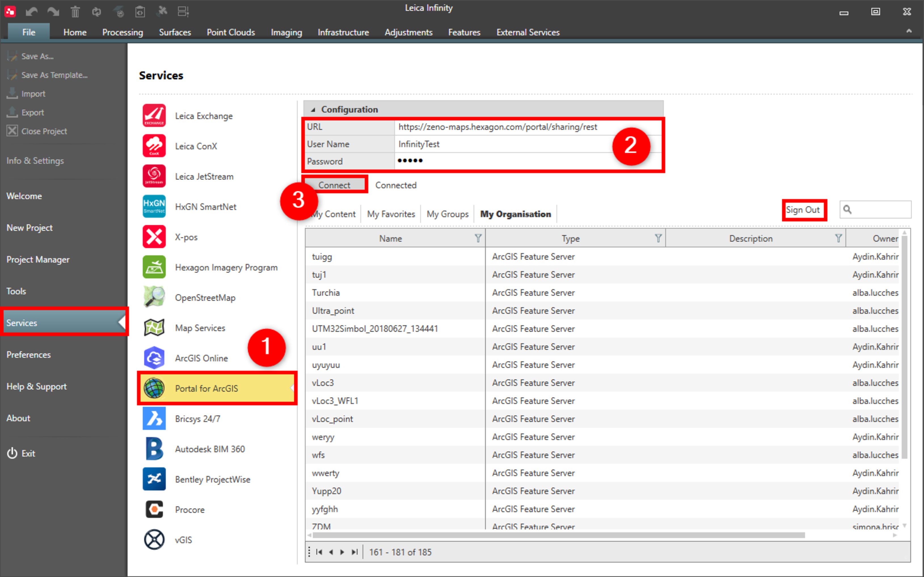Click the trash Delete icon in toolbar

point(75,12)
